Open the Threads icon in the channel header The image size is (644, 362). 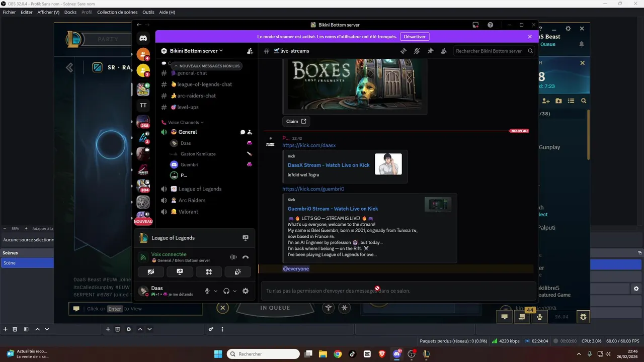403,51
